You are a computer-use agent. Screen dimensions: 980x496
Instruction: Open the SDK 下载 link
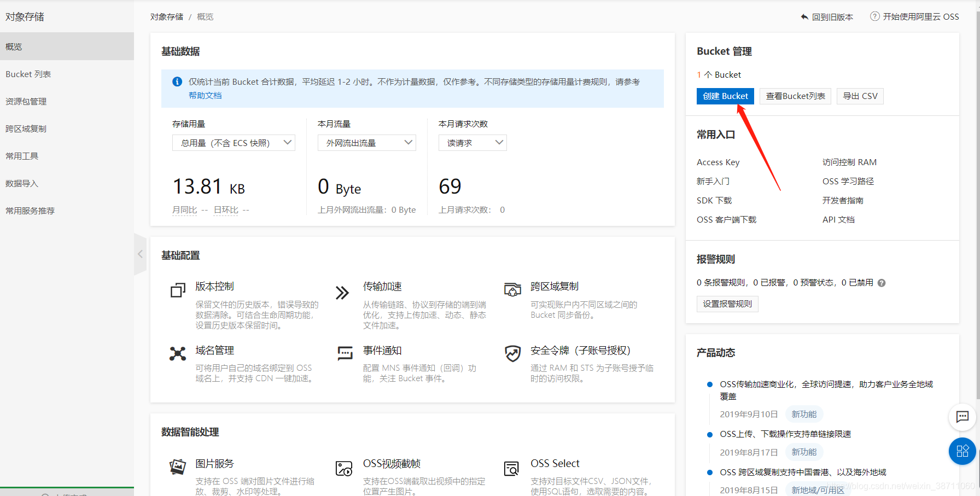714,201
